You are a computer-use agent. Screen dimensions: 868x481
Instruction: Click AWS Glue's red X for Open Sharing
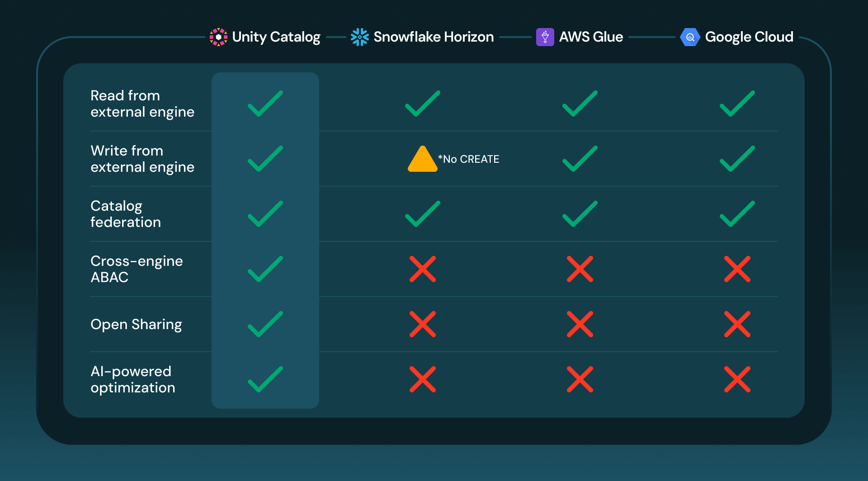pos(580,324)
